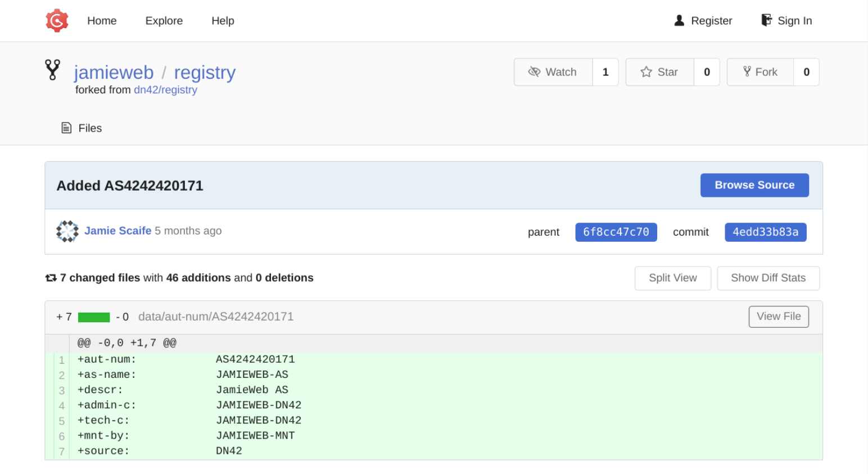The height and width of the screenshot is (474, 868).
Task: Open the Explore menu item
Action: coord(164,21)
